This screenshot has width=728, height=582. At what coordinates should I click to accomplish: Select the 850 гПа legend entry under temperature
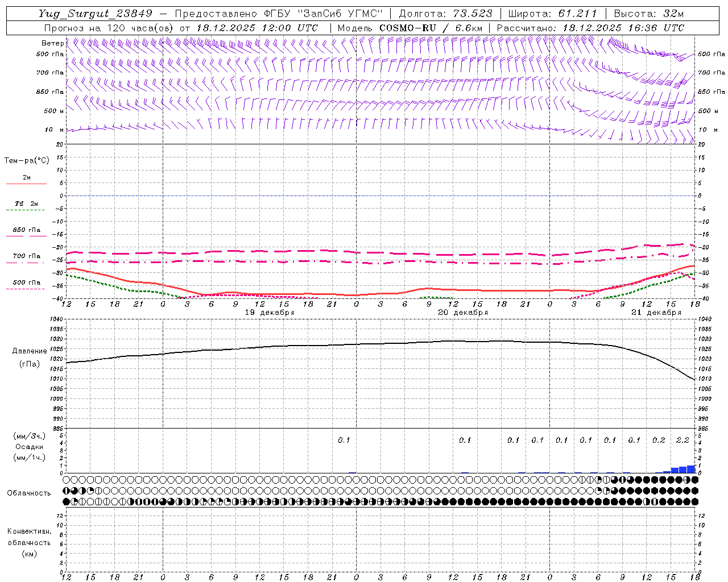27,230
